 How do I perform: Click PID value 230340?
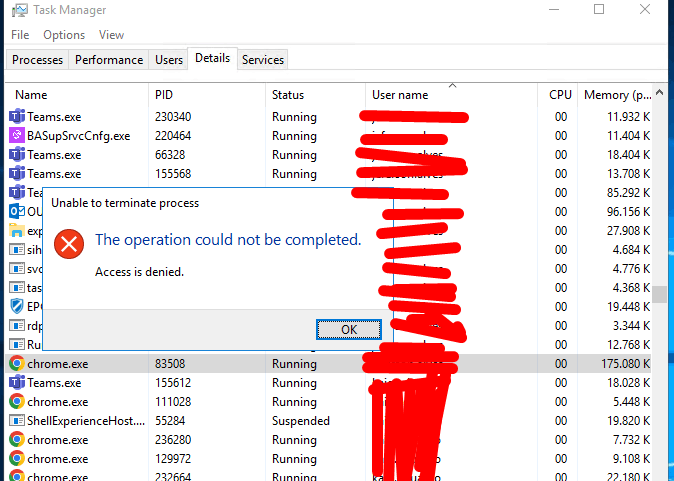coord(173,117)
